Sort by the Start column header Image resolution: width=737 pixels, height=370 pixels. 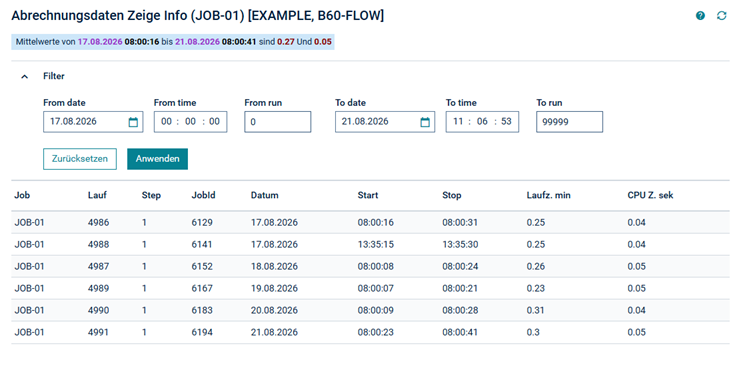[368, 195]
